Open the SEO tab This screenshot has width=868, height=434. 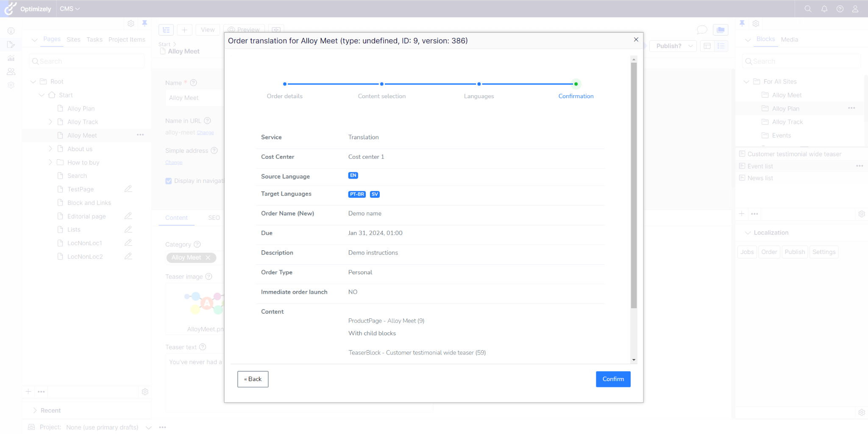(214, 218)
